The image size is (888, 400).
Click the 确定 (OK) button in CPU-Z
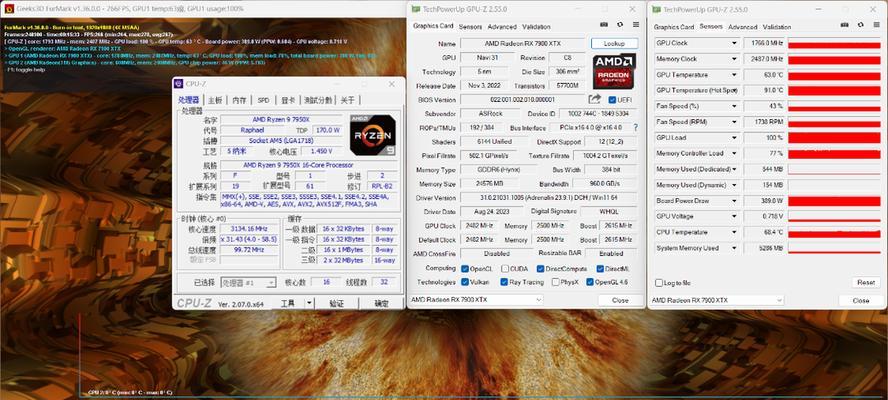(x=382, y=304)
